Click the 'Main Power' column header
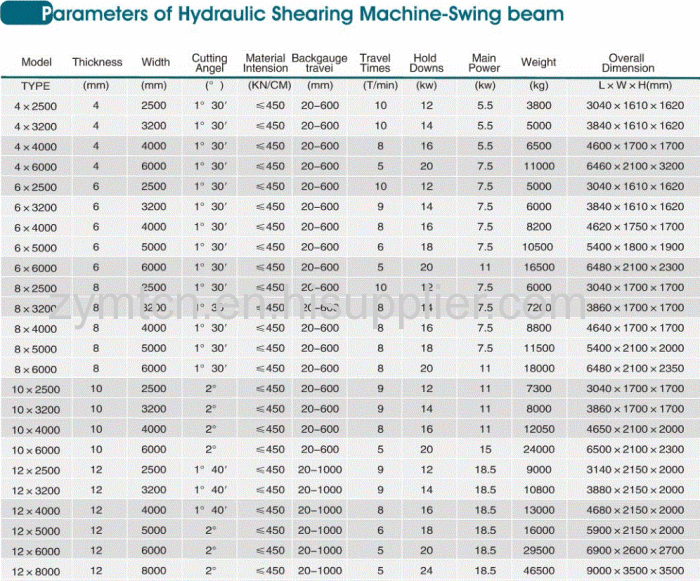700x581 pixels. [484, 63]
